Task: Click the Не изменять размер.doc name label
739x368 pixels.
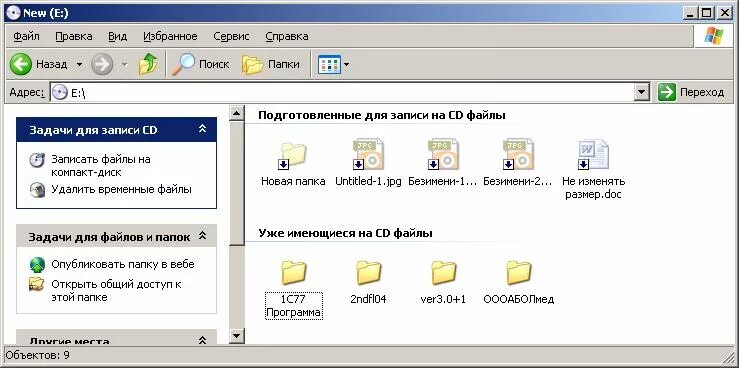Action: (593, 188)
